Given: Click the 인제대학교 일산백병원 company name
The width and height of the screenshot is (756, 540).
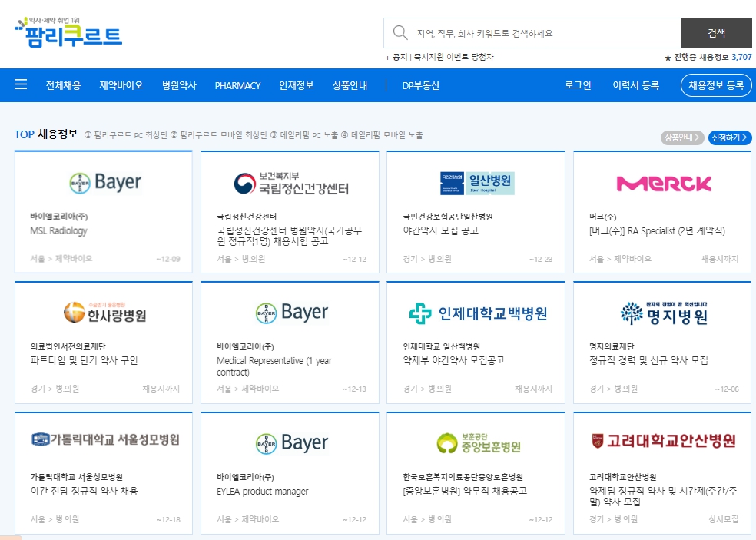Looking at the screenshot, I should (441, 346).
